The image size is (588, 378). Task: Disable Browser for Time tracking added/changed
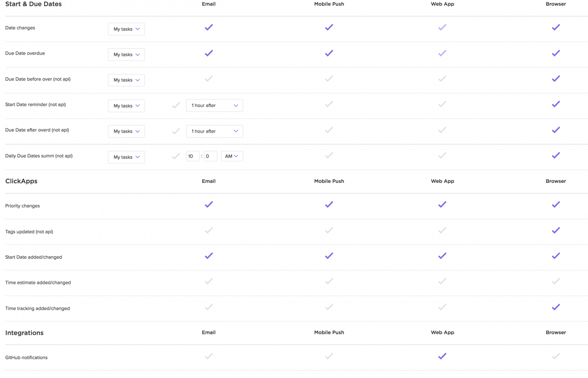556,307
